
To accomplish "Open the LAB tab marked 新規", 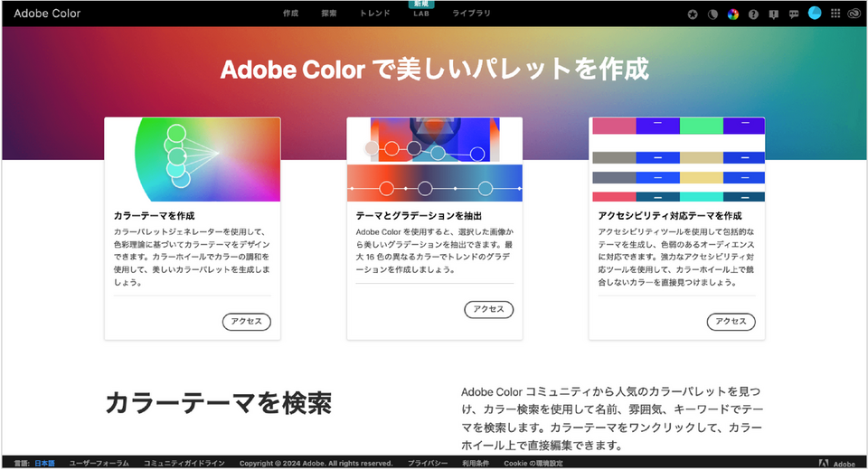I will (x=421, y=14).
